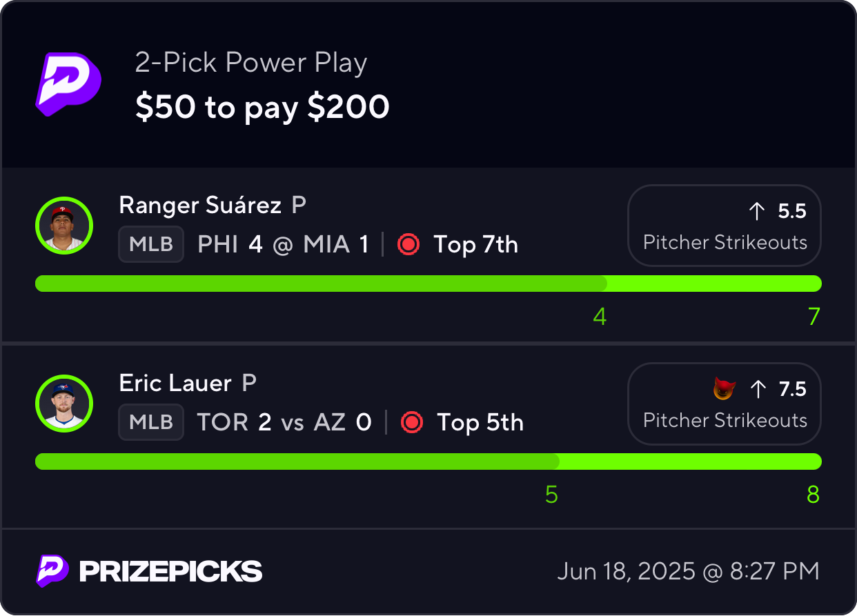Click the PHI 4 @ MIA 1 score
The height and width of the screenshot is (616, 857).
(x=283, y=245)
